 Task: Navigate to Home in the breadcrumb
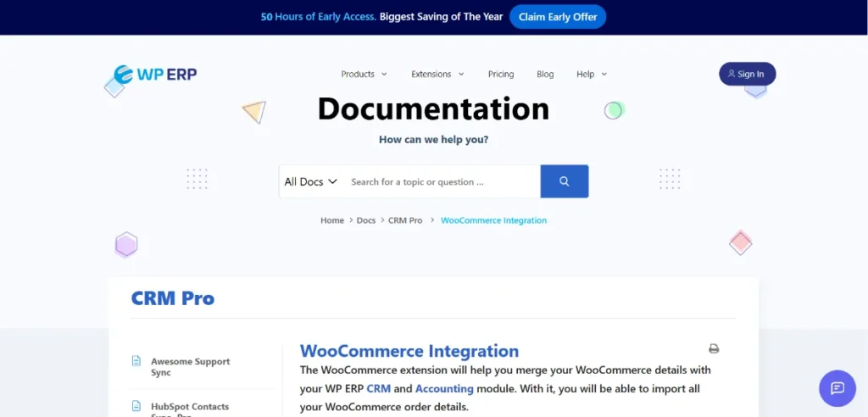click(x=332, y=220)
